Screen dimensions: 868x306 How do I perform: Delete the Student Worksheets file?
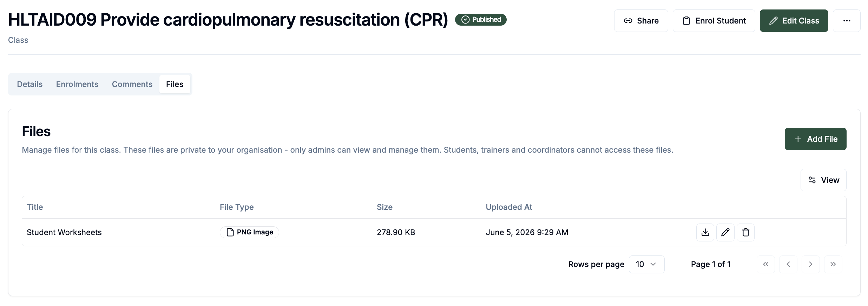tap(745, 232)
